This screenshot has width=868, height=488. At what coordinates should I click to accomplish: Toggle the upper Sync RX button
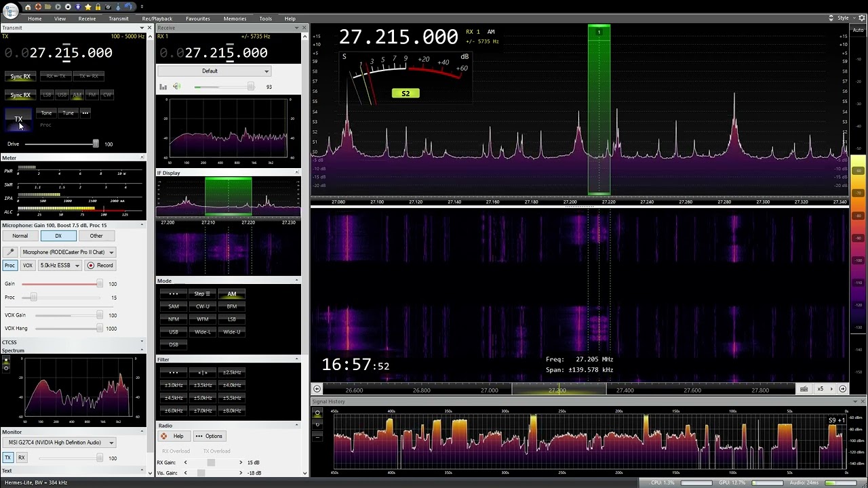coord(20,77)
